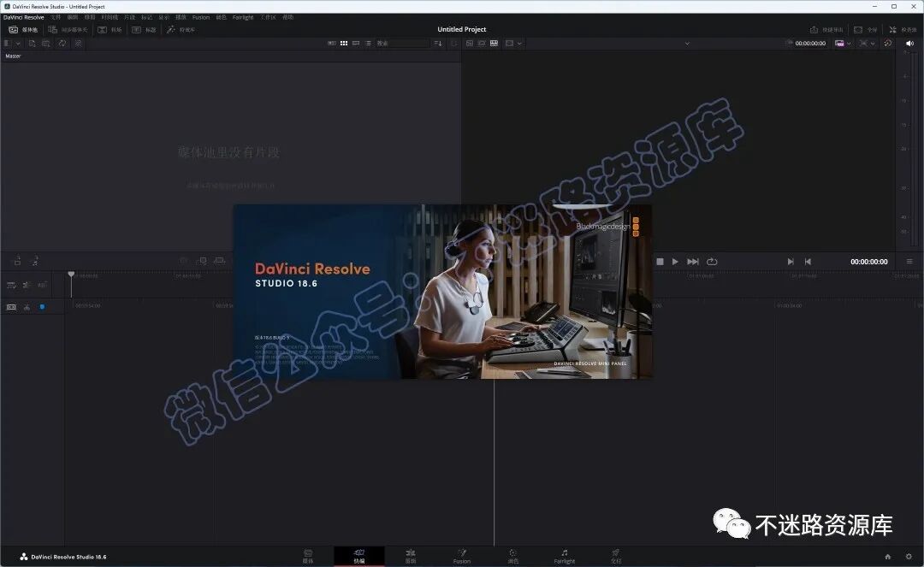Click the fast forward button
This screenshot has width=924, height=567.
(693, 262)
